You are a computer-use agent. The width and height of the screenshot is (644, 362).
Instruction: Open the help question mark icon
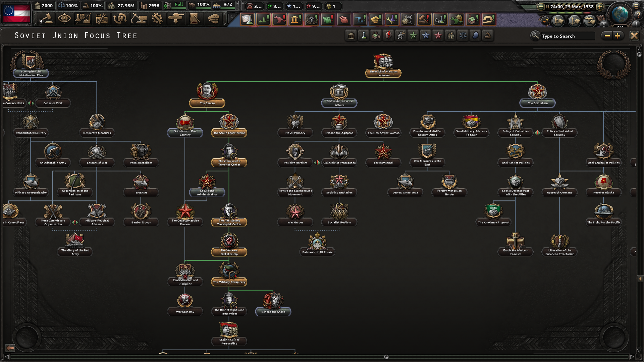coord(638,15)
